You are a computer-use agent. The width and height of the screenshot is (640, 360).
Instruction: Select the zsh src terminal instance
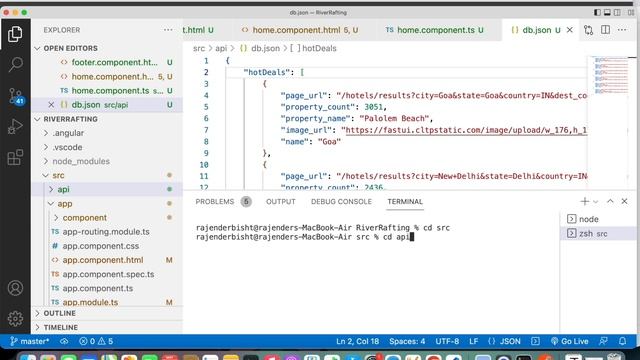click(598, 233)
